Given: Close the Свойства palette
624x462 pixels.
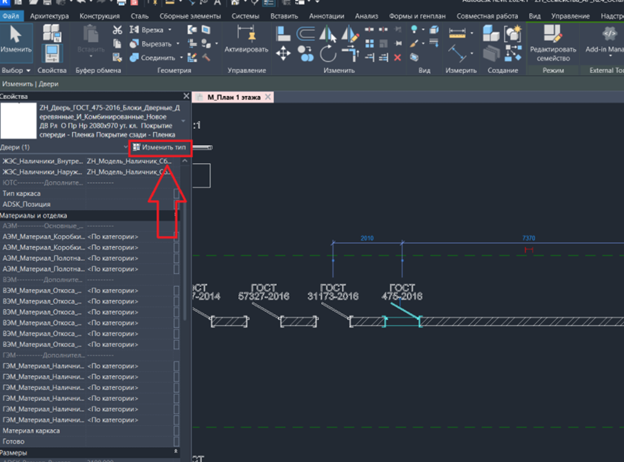Looking at the screenshot, I should pyautogui.click(x=186, y=96).
